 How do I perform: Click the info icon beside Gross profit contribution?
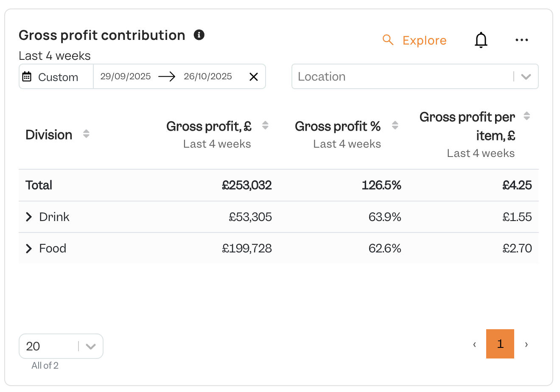(x=199, y=35)
